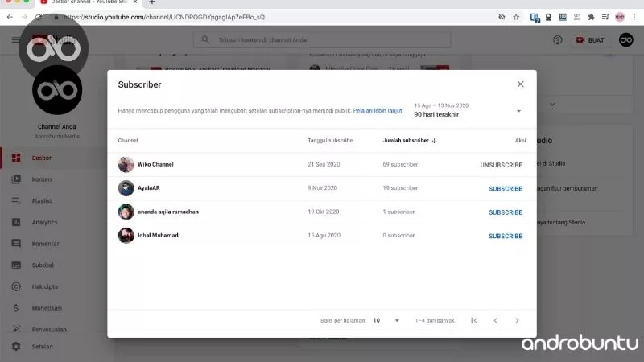Subscribe to AyalaAR channel
The height and width of the screenshot is (362, 644).
coord(506,189)
